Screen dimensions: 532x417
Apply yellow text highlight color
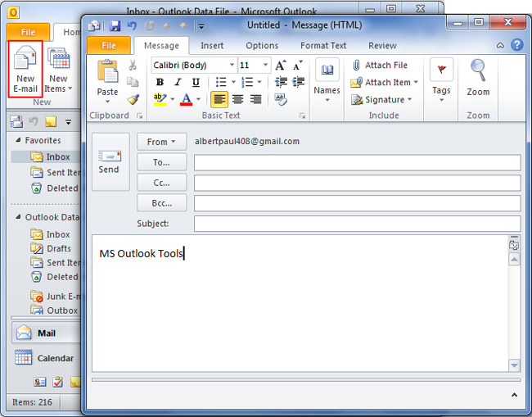click(x=160, y=99)
